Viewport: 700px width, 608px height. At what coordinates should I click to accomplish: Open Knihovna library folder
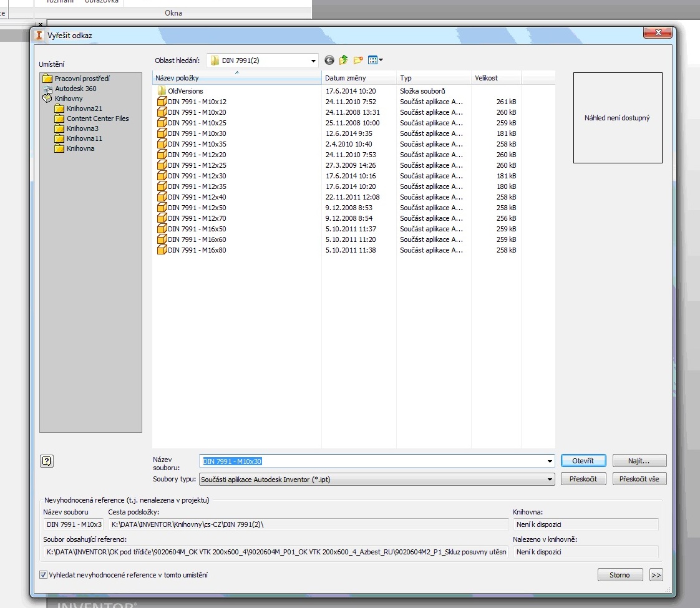75,148
